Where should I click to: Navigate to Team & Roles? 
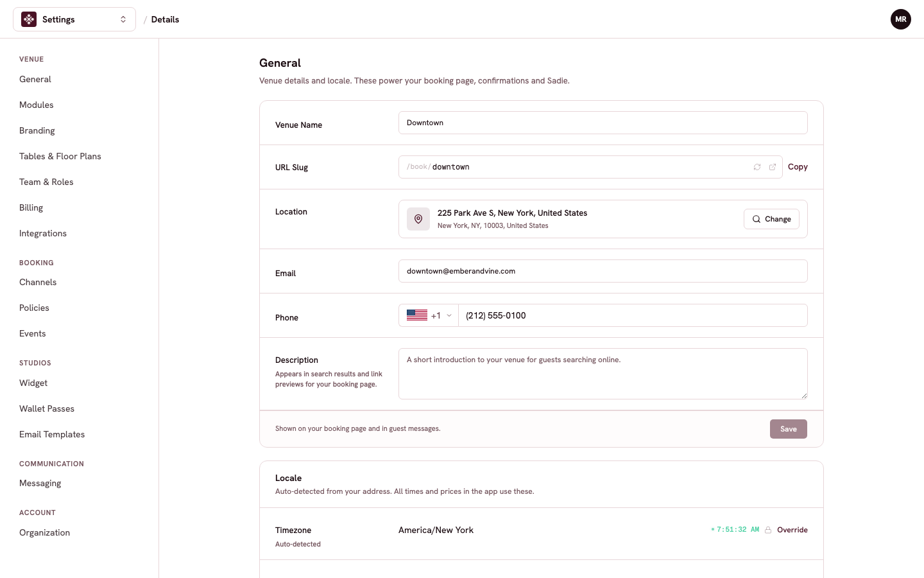[x=46, y=182]
